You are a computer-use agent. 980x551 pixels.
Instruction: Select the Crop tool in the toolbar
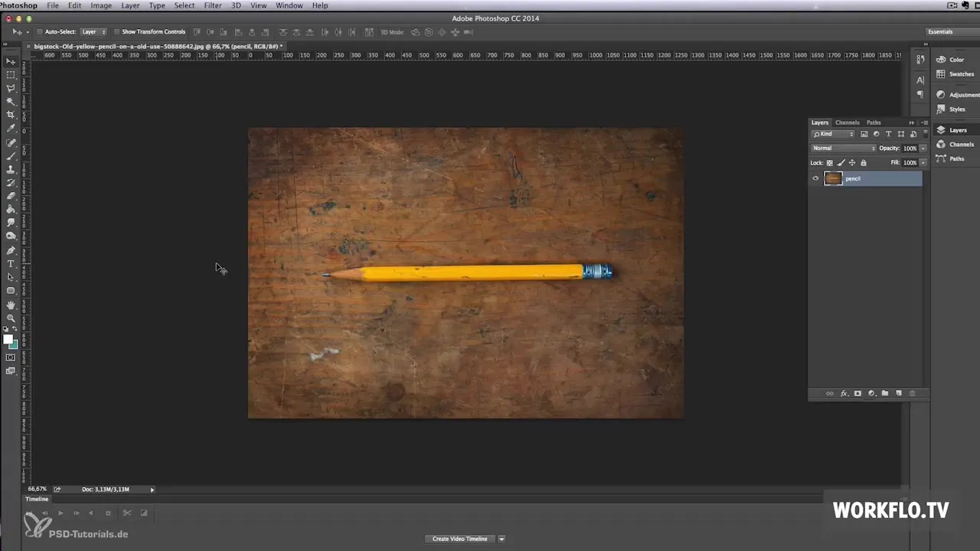point(11,115)
